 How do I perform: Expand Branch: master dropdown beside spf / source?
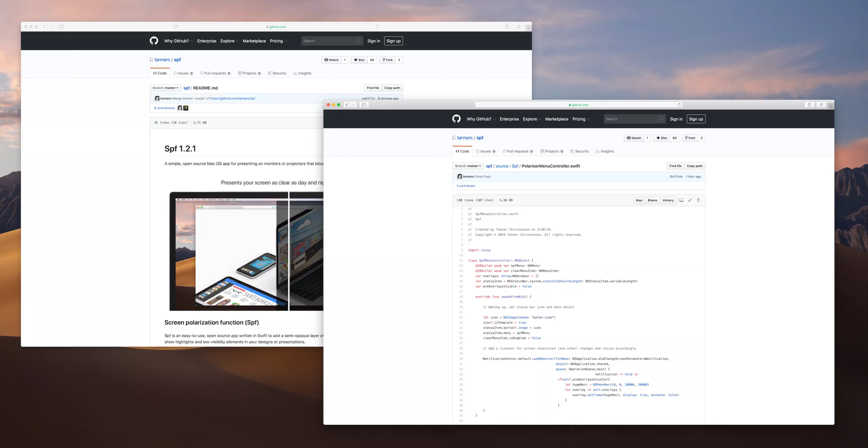point(468,166)
